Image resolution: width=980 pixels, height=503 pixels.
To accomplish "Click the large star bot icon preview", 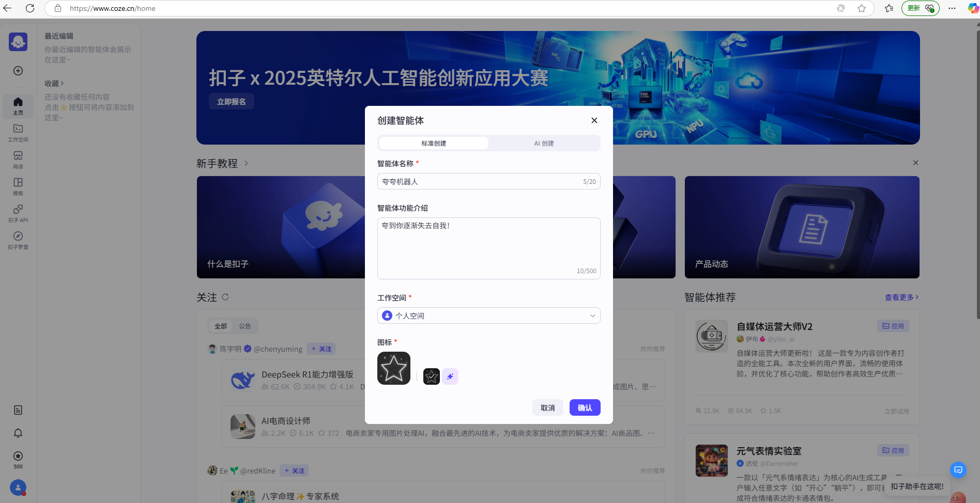I will (394, 368).
